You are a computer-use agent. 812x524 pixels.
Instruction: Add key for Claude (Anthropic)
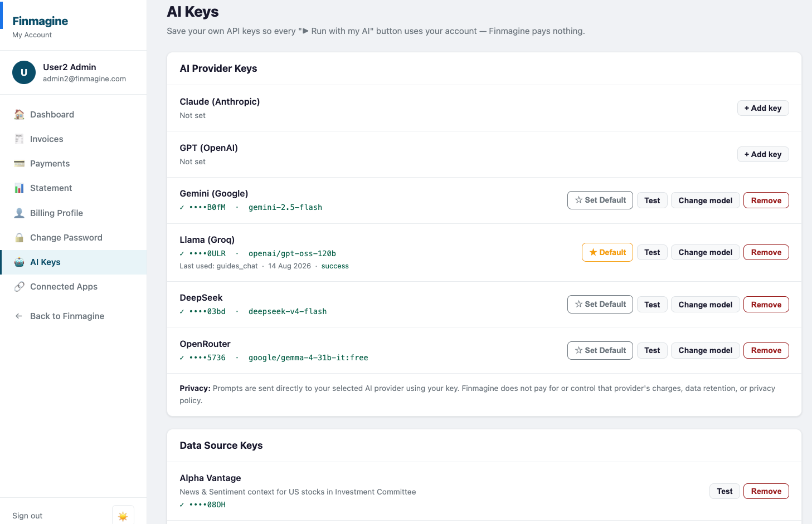click(763, 108)
